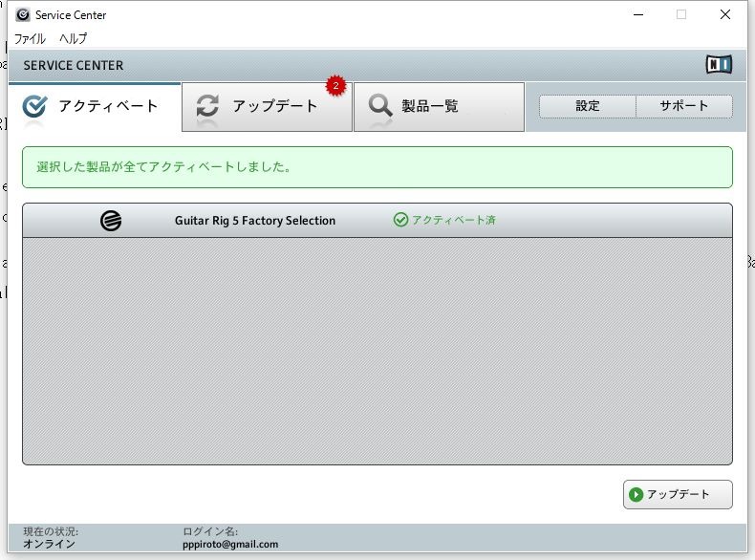
Task: Click the magnifying glass icon on 製品一覧
Action: pos(380,107)
